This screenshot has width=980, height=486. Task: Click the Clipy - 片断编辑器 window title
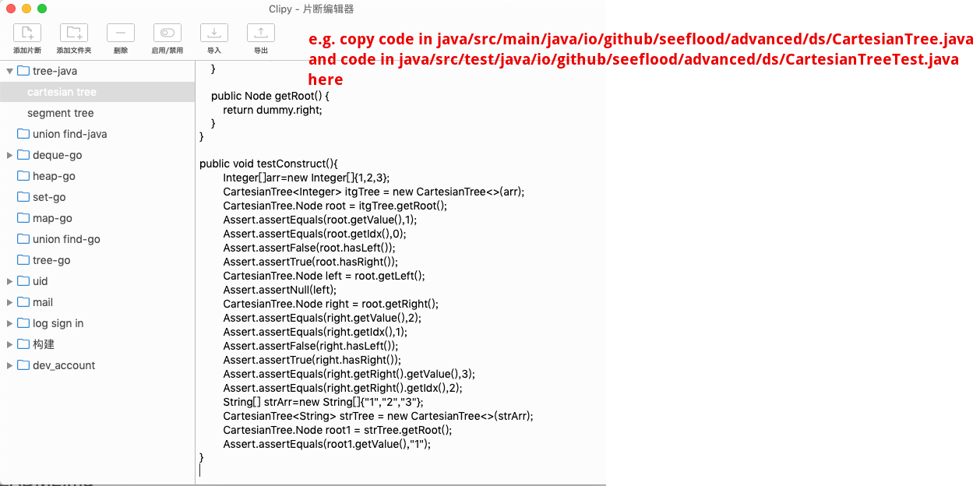(311, 9)
